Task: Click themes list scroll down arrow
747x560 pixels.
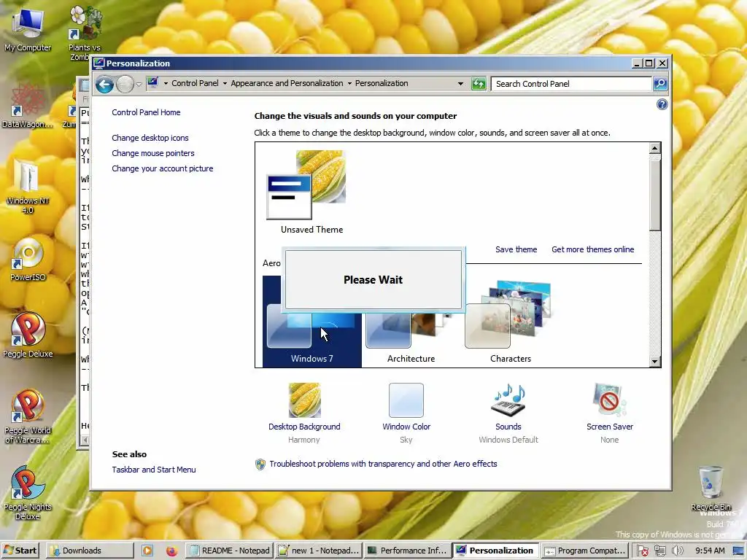Action: tap(654, 362)
